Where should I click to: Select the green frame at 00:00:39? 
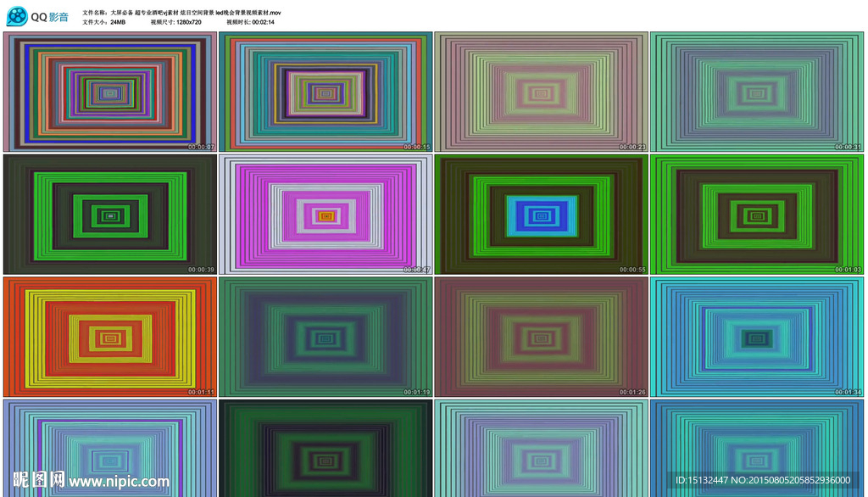110,215
